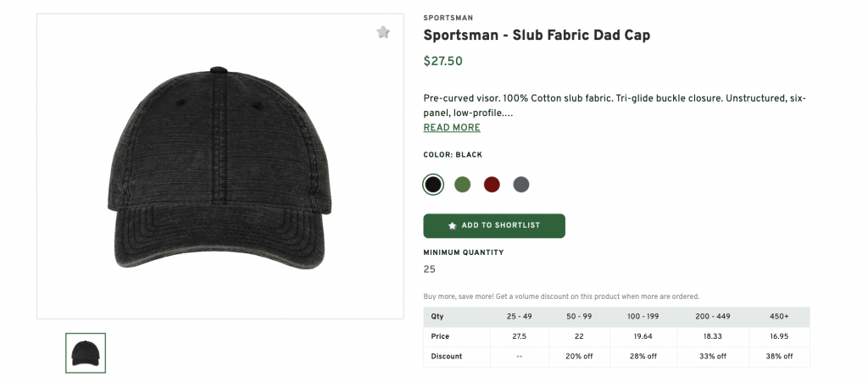This screenshot has height=382, width=868.
Task: Click the star favorite icon on product image
Action: point(383,32)
